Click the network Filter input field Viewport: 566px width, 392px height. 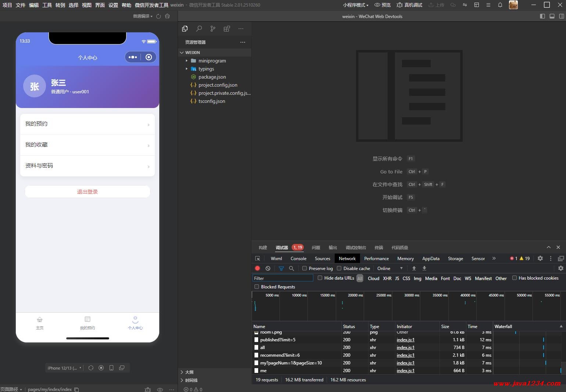tap(282, 278)
